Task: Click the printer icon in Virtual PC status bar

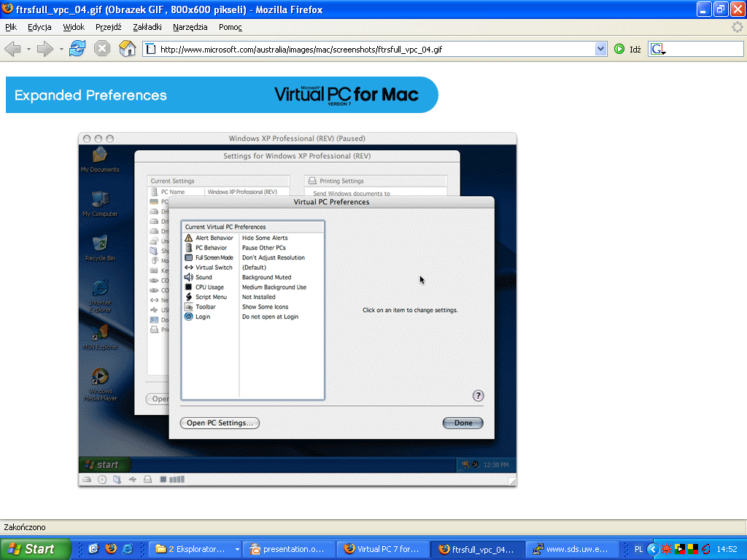Action: [147, 480]
